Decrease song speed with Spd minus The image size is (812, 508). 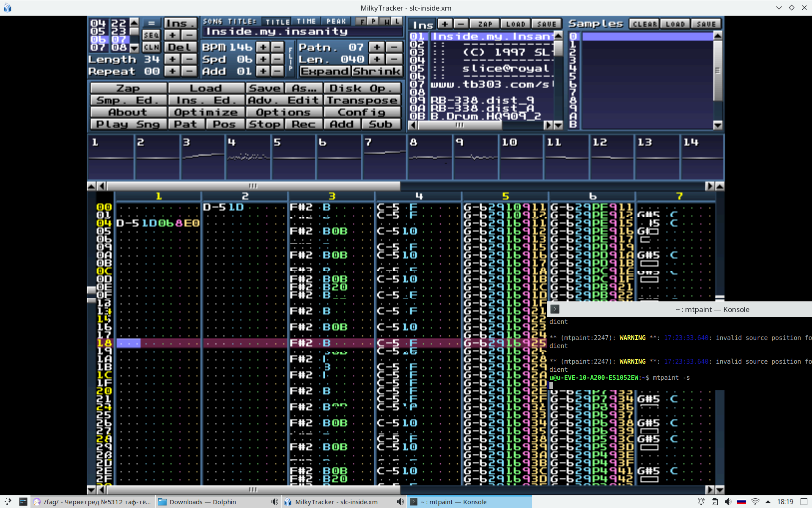(x=277, y=59)
